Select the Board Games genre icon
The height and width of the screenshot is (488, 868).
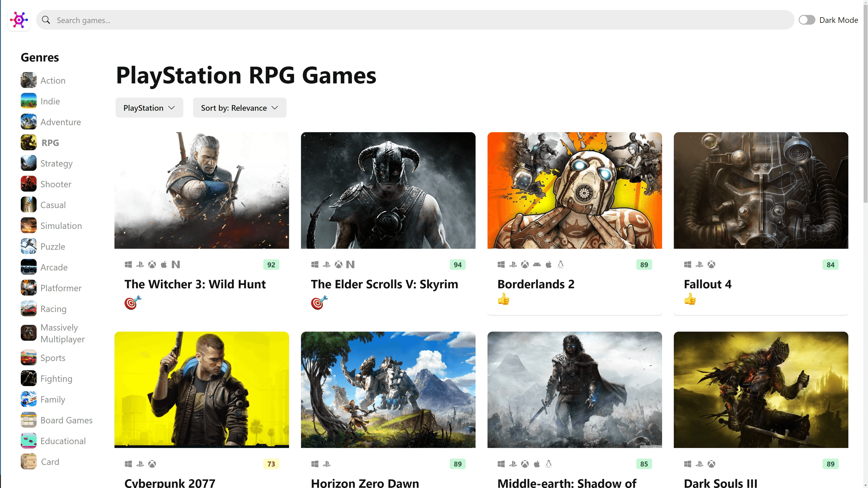click(29, 420)
